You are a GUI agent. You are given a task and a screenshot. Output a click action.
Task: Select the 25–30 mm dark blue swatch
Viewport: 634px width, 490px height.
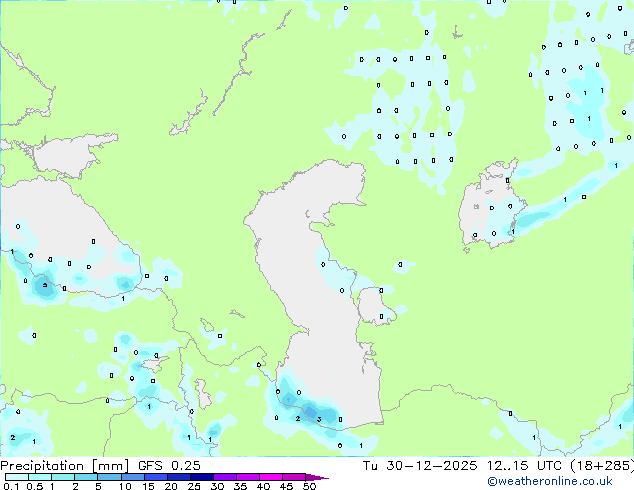pos(202,477)
